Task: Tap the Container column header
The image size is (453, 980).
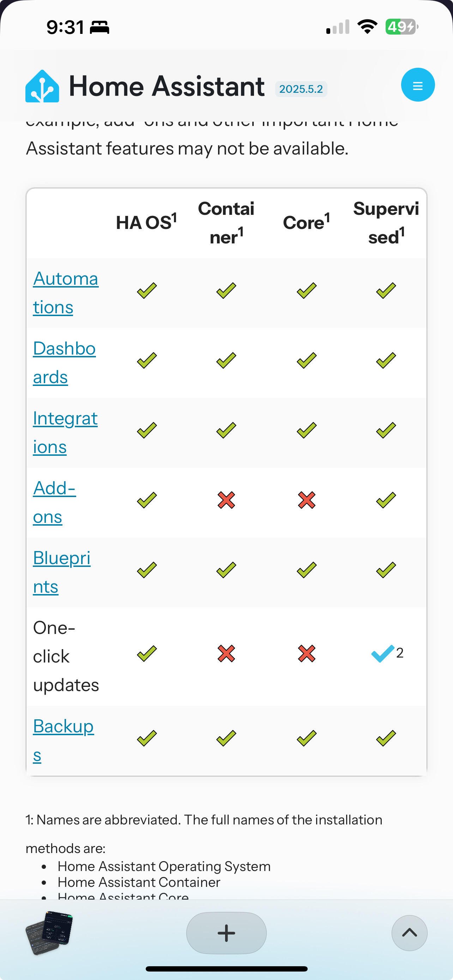Action: (226, 223)
